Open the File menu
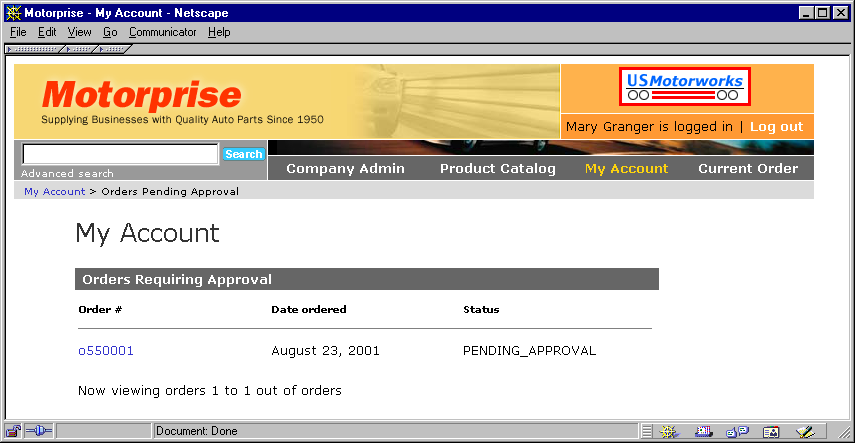This screenshot has width=855, height=443. click(18, 32)
